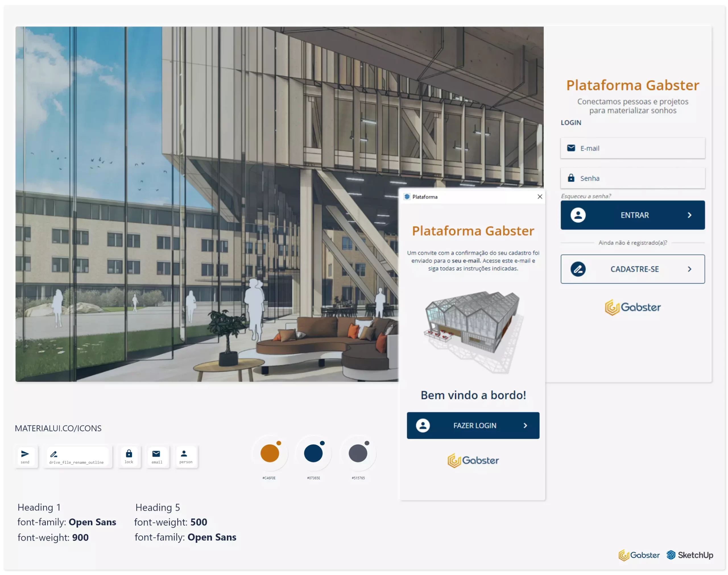Viewport: 728px width, 575px height.
Task: Click 'Plataforma Gabster' title in login panel
Action: 632,85
